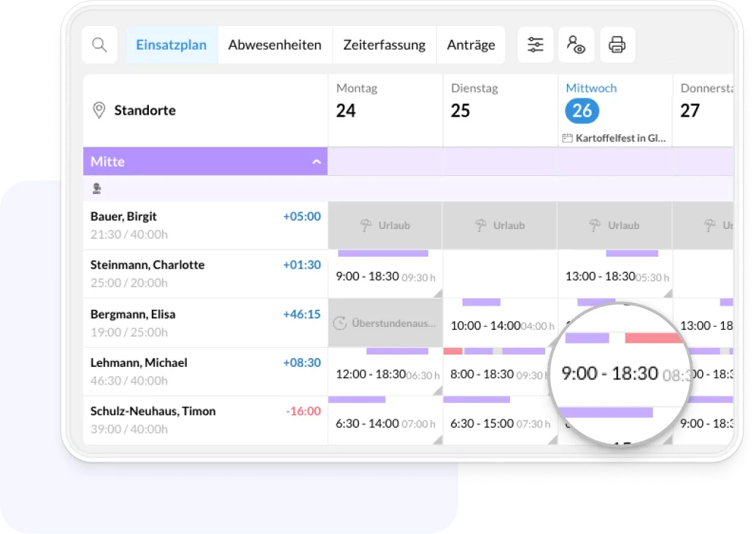This screenshot has width=756, height=534.
Task: Click the +05:00 overtime balance
Action: [302, 217]
